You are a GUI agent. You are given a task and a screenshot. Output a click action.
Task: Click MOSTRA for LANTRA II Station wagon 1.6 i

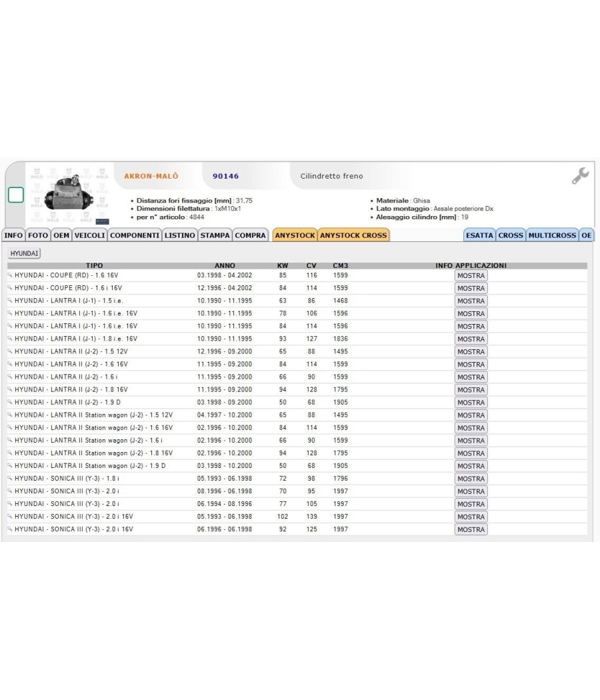471,441
